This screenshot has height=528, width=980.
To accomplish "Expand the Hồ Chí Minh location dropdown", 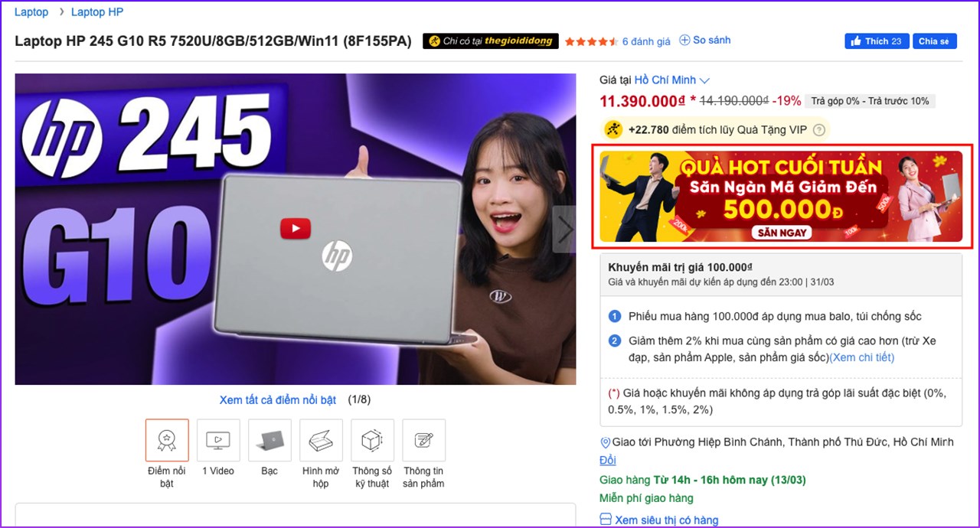I will (672, 80).
